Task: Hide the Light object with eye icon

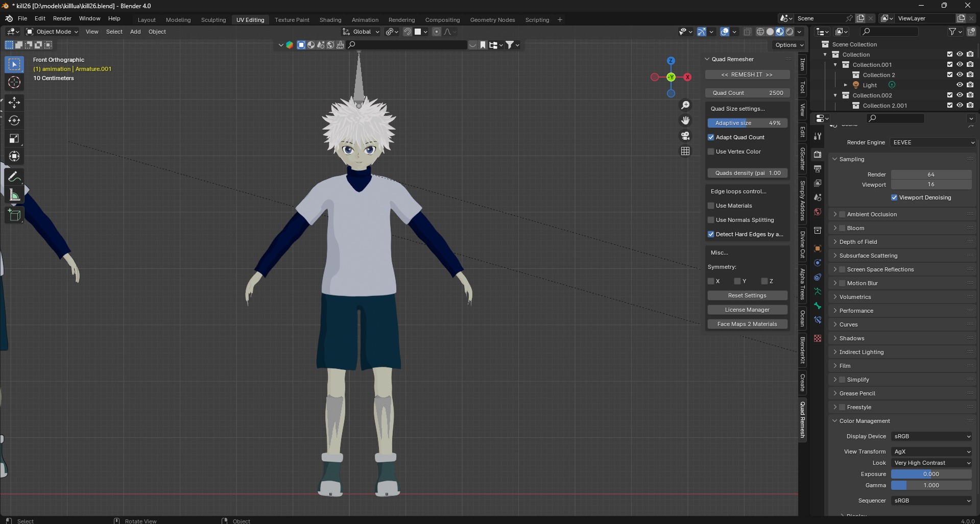Action: 960,85
